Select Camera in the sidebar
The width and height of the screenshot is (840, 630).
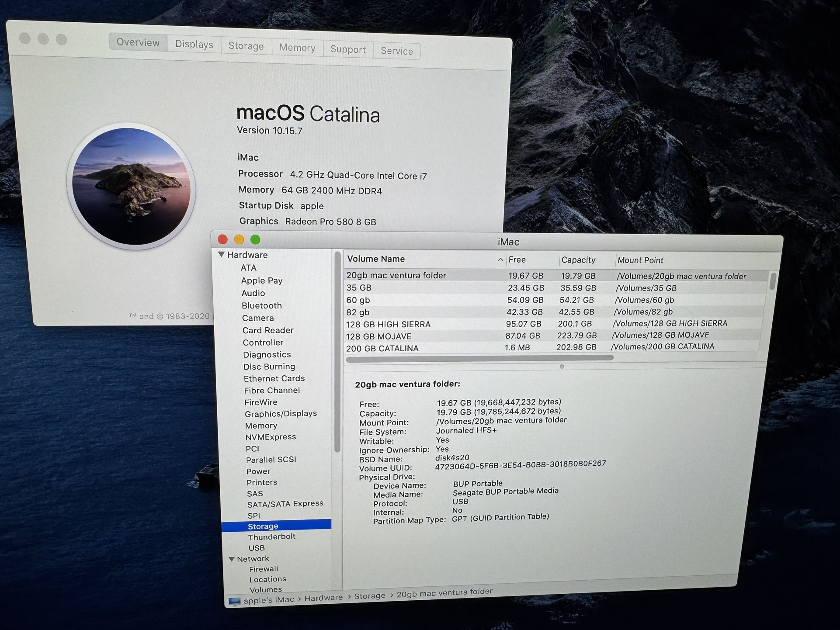click(258, 318)
